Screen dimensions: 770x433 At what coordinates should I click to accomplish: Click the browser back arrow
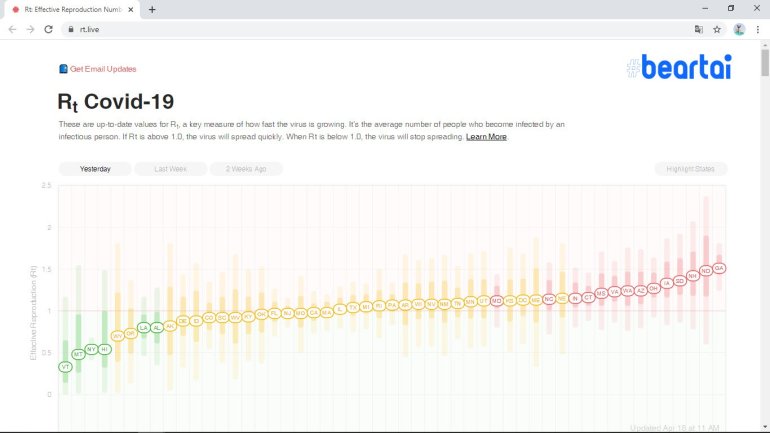12,29
